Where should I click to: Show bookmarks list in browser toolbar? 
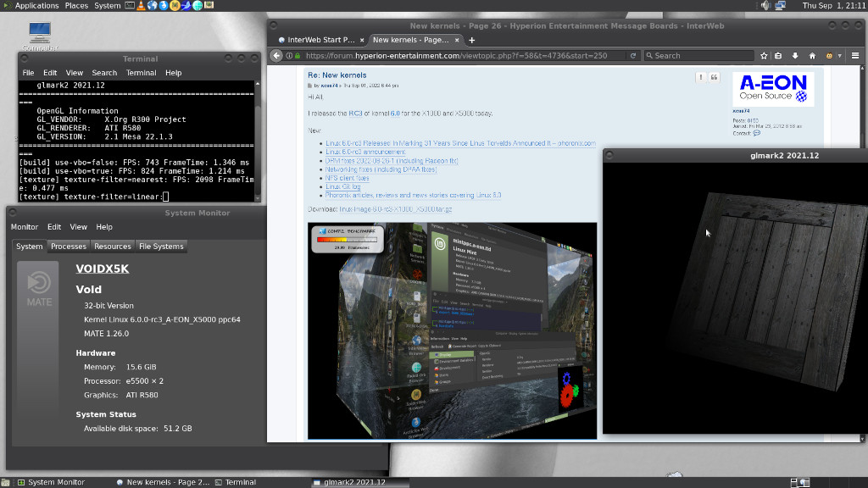778,55
